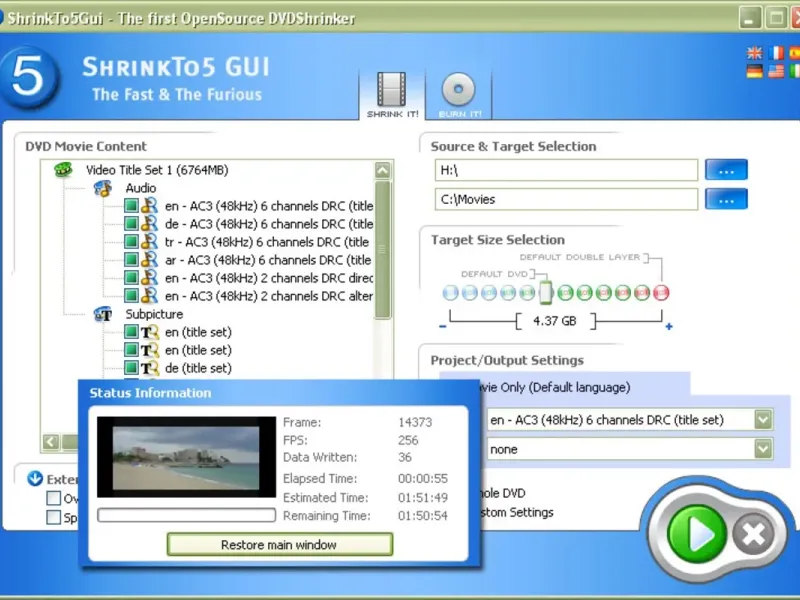The height and width of the screenshot is (600, 800).
Task: Select the Whole DVD option
Action: [503, 493]
